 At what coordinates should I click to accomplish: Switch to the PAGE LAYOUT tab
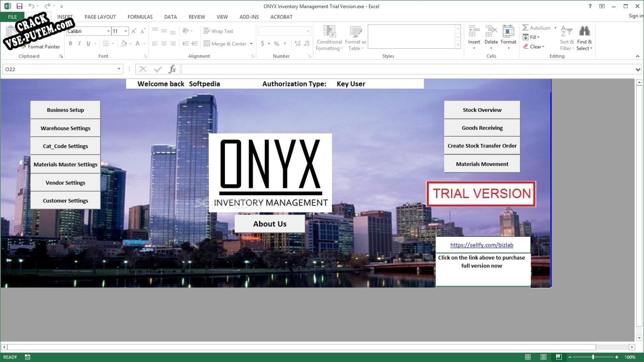(x=100, y=17)
